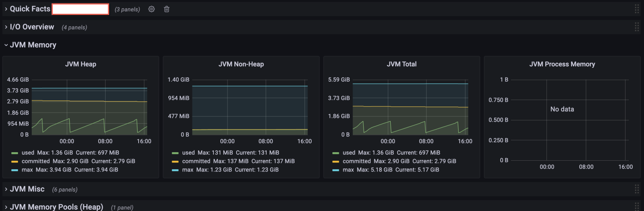Toggle max series in JVM Non-Heap legend

tap(188, 170)
